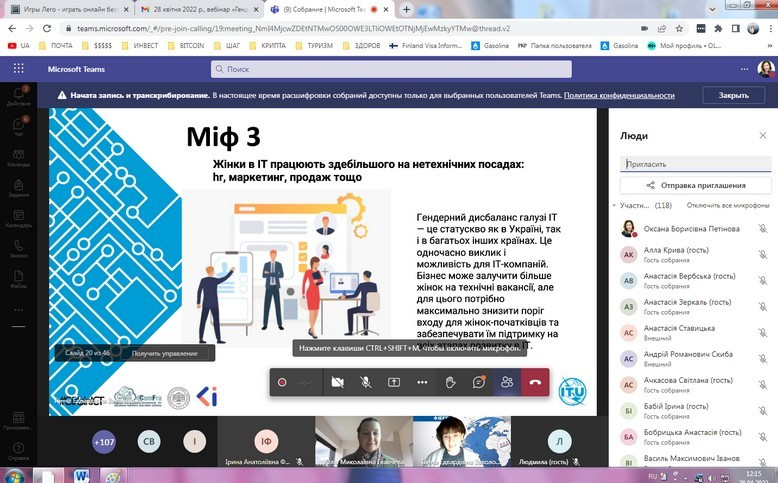Image resolution: width=778 pixels, height=483 pixels.
Task: Open the privacy policy link
Action: (x=619, y=95)
